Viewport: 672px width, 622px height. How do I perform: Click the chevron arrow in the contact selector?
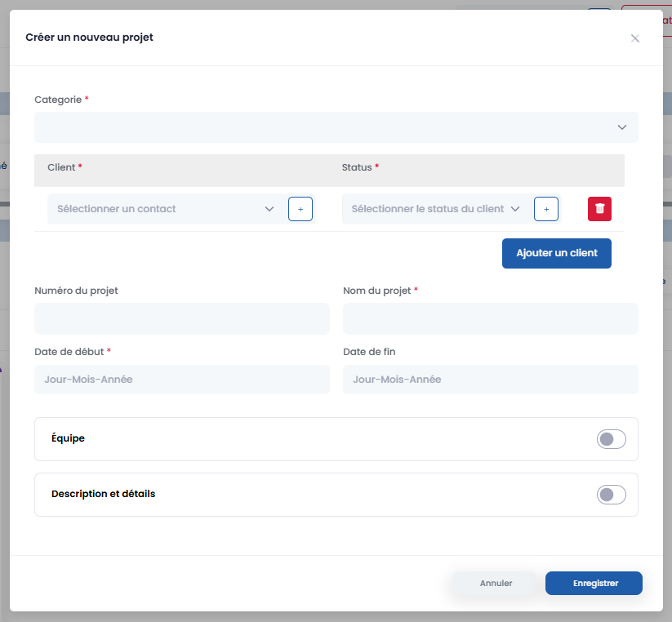[x=269, y=209]
